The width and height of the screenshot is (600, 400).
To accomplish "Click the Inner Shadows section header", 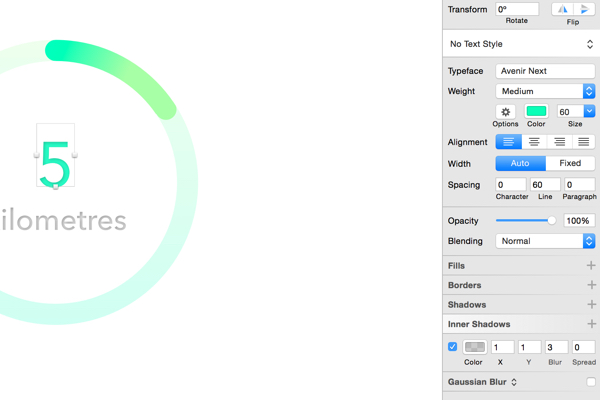I will click(x=479, y=324).
